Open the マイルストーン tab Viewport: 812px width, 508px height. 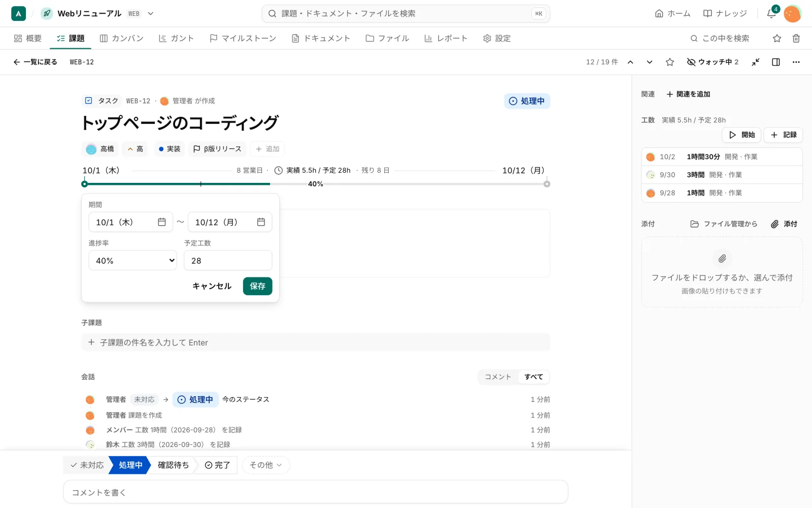click(243, 38)
